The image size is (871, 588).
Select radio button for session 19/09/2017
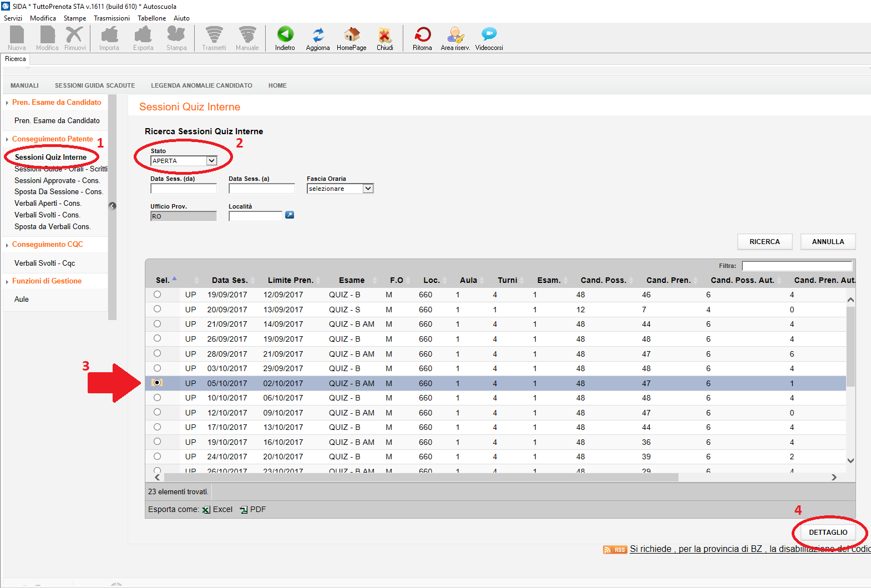pos(158,295)
